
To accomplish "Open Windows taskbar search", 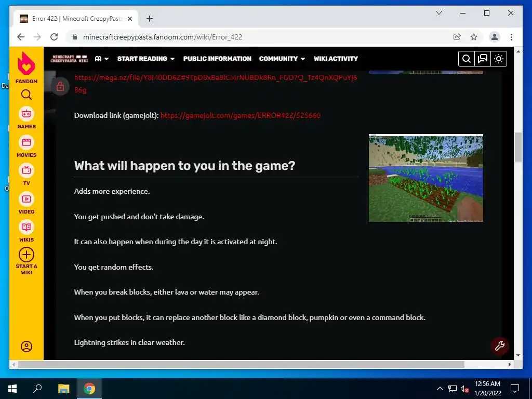I will (37, 389).
